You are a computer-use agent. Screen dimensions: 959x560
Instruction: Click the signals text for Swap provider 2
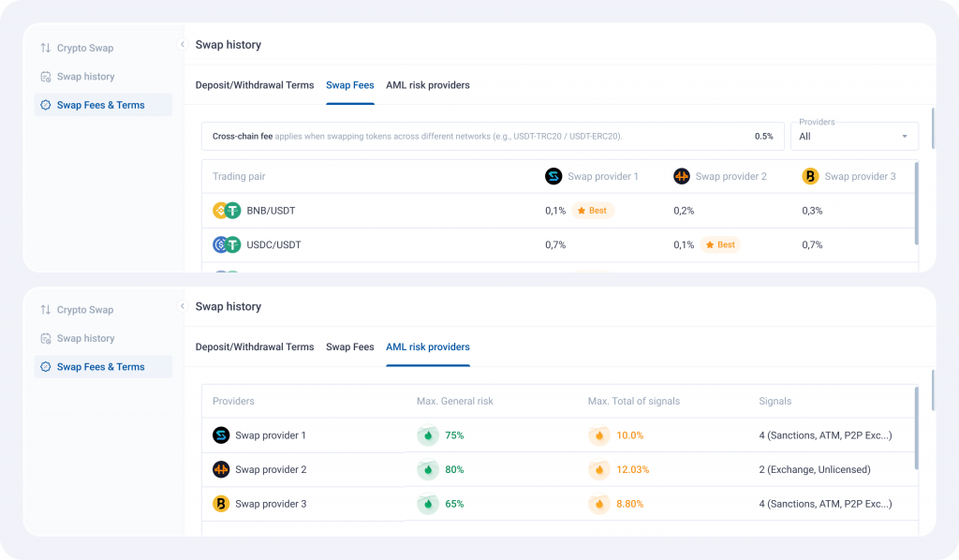pyautogui.click(x=815, y=470)
